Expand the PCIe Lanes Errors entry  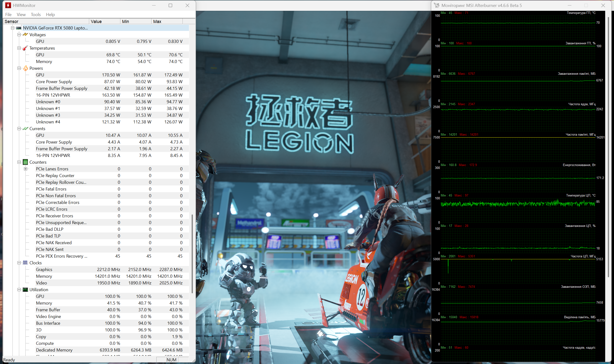click(x=25, y=169)
